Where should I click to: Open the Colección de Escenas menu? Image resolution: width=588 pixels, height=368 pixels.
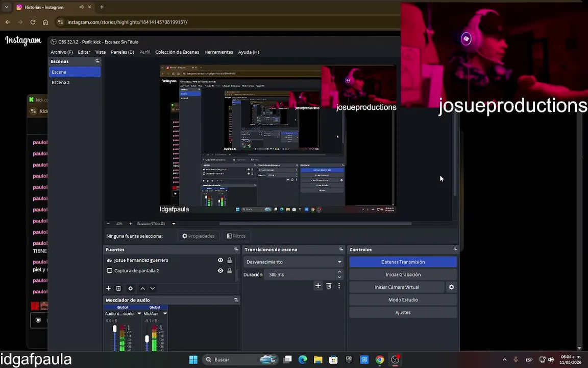177,52
